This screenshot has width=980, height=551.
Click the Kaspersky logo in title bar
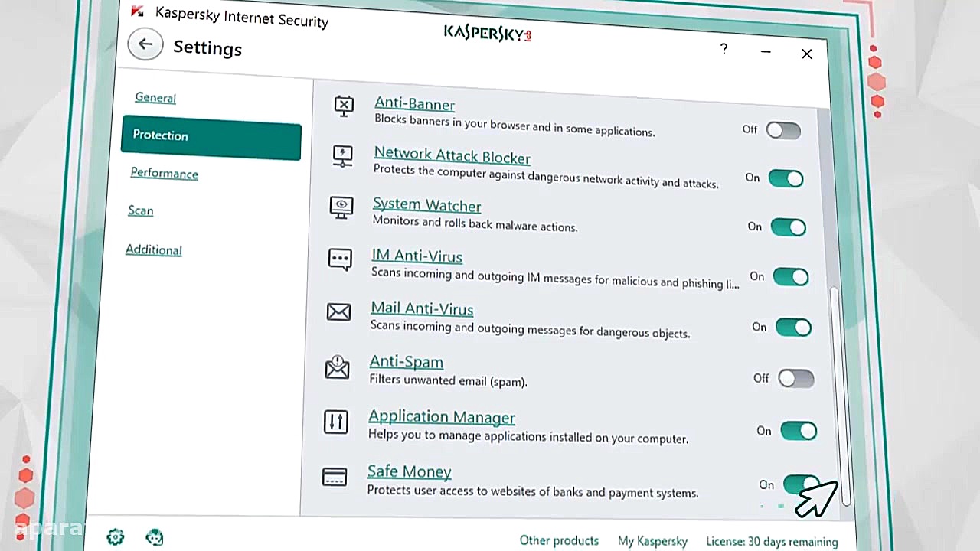click(488, 33)
